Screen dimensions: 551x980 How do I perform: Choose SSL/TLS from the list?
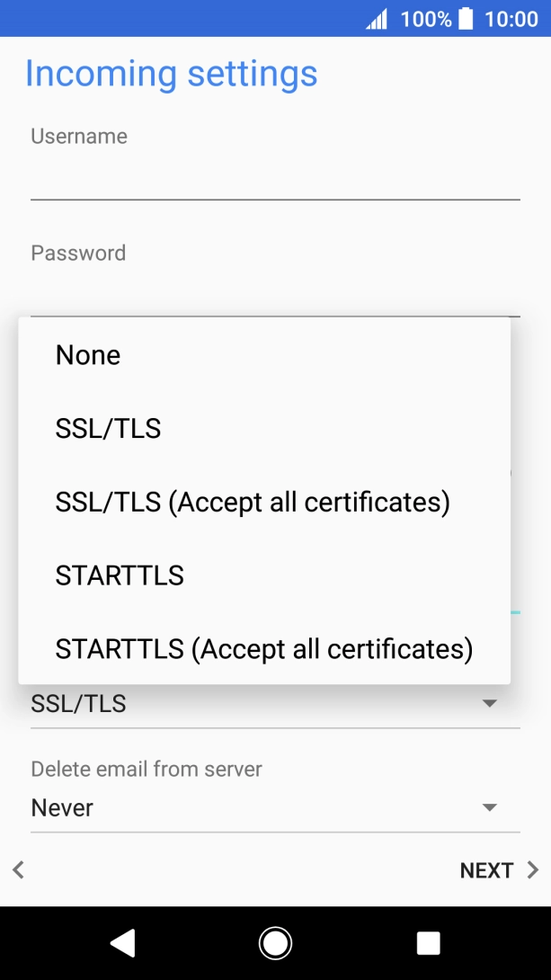click(x=108, y=429)
